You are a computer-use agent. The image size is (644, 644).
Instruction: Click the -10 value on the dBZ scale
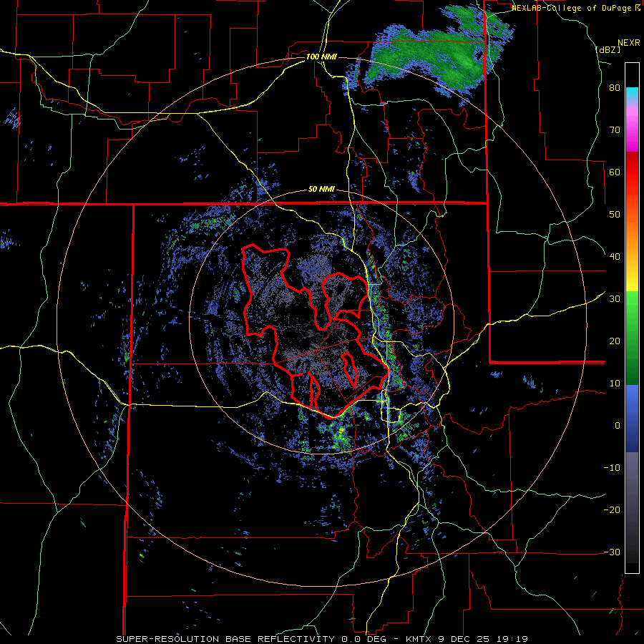[612, 468]
